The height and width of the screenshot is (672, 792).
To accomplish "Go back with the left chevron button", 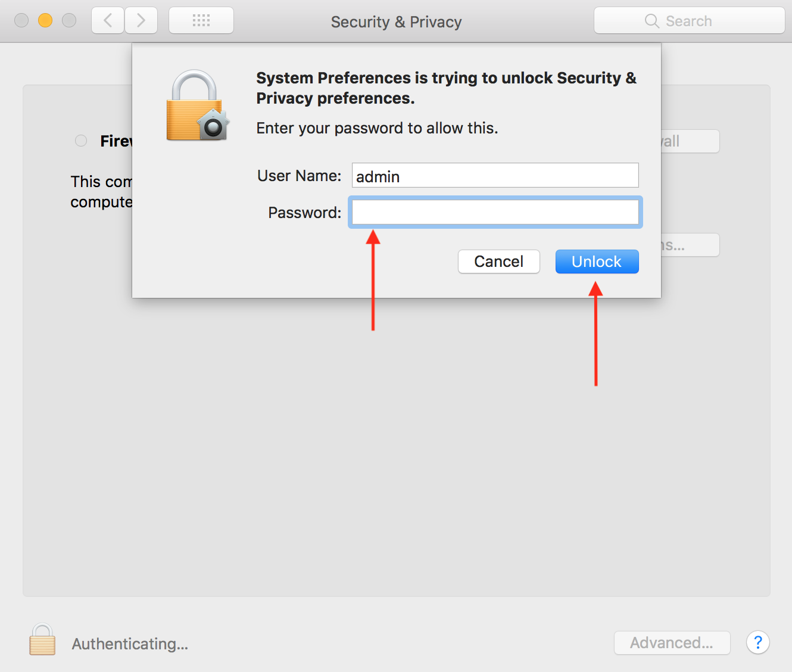I will pyautogui.click(x=108, y=21).
